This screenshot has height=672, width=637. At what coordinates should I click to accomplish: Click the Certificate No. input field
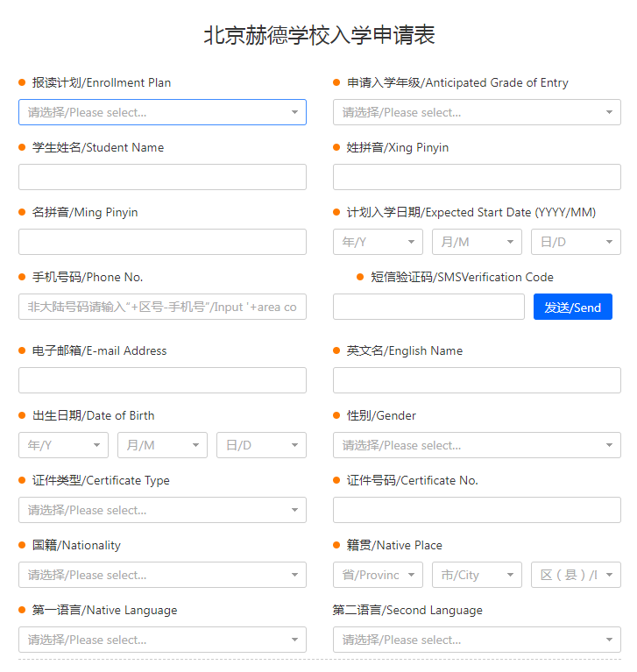click(x=477, y=510)
